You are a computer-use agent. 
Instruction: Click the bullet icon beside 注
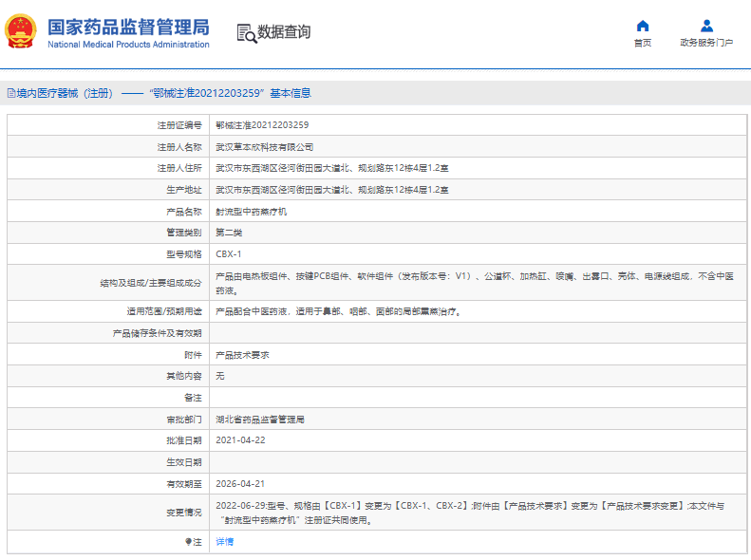188,542
